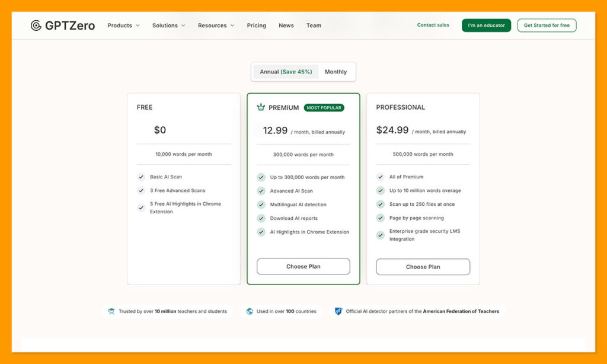The width and height of the screenshot is (607, 364).
Task: Click the I'm an educator button
Action: pyautogui.click(x=486, y=25)
